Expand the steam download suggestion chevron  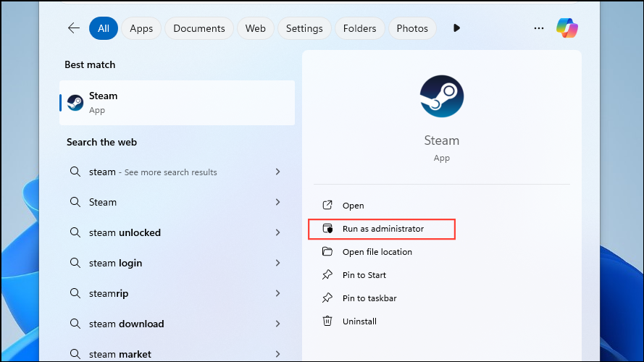click(x=277, y=324)
